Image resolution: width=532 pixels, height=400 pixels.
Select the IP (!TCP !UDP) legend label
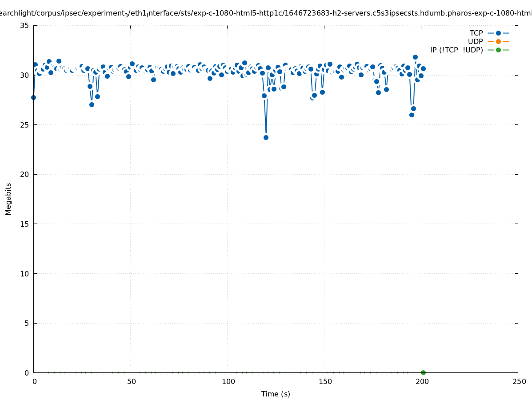point(456,50)
